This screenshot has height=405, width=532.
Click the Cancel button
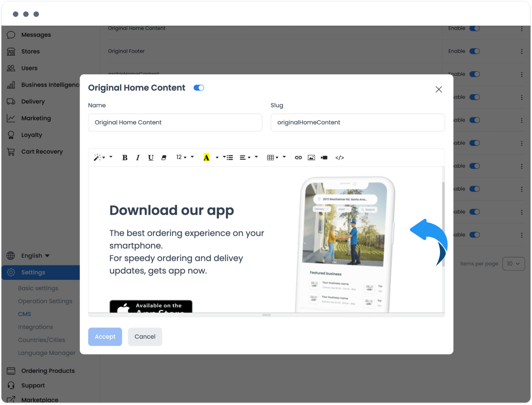click(x=145, y=337)
